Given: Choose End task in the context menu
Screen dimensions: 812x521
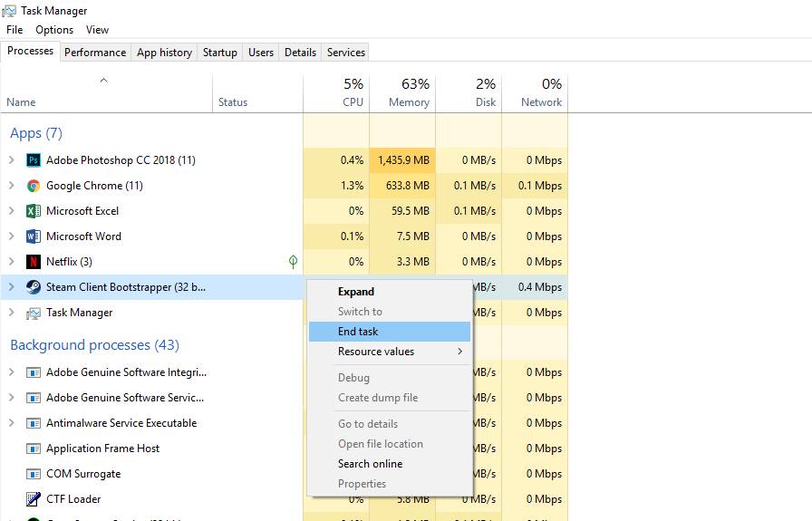Looking at the screenshot, I should click(390, 332).
